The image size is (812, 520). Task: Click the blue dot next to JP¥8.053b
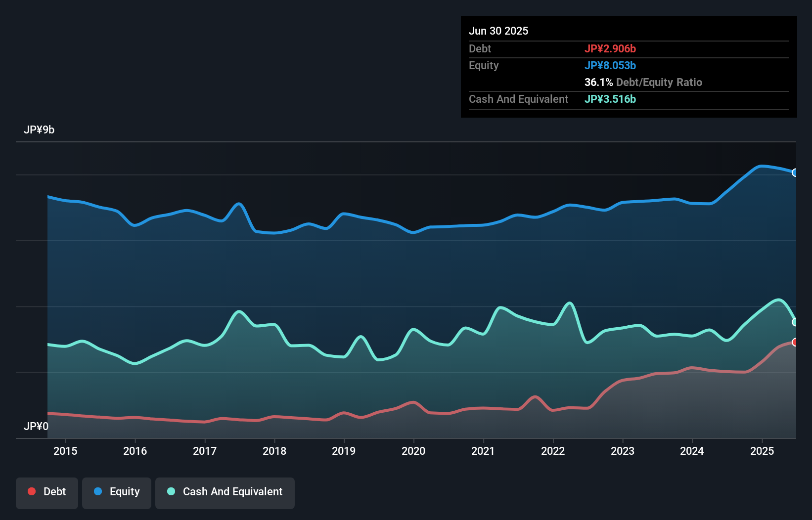click(x=610, y=65)
